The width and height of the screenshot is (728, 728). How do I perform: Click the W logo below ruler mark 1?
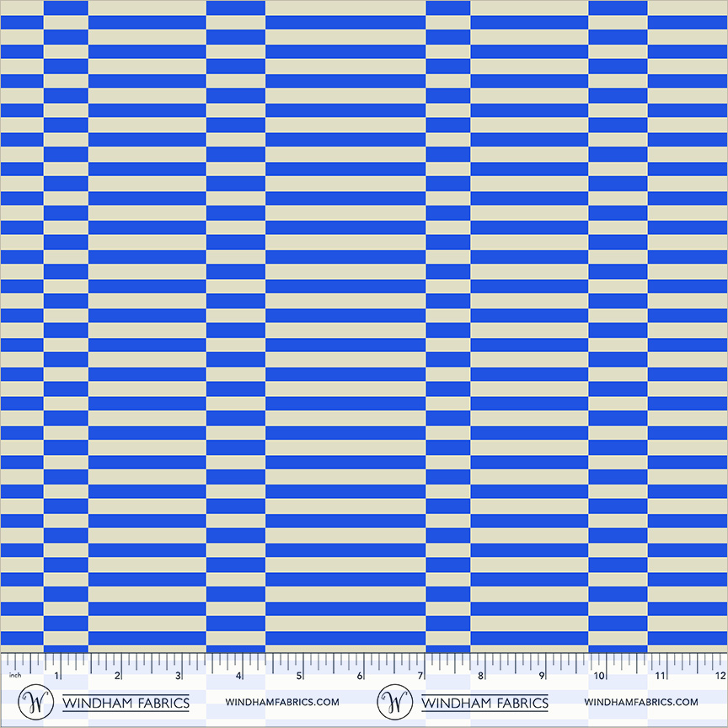pyautogui.click(x=35, y=702)
